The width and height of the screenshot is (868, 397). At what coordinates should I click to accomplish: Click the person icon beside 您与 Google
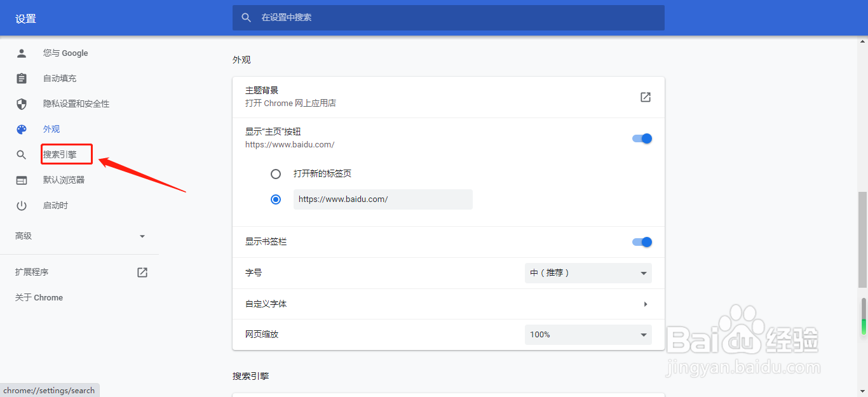[22, 53]
